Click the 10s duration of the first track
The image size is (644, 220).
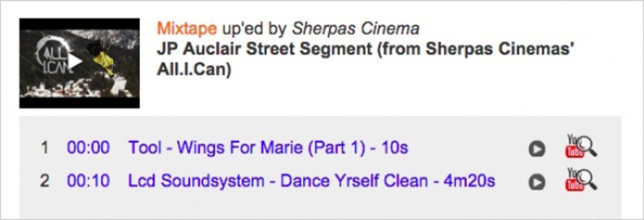coord(394,148)
